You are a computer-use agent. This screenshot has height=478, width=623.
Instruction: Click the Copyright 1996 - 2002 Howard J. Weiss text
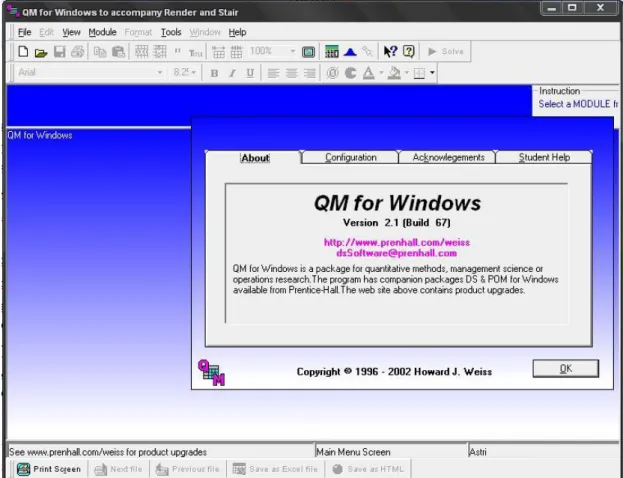(x=394, y=372)
